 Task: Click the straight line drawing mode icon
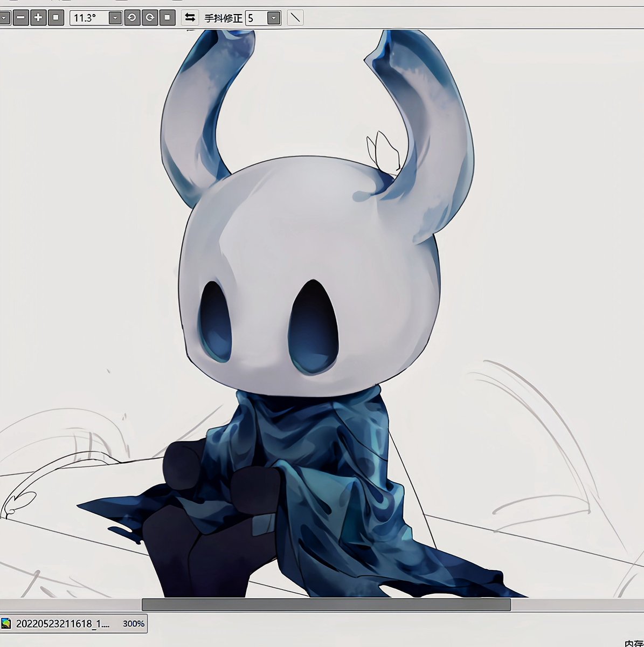coord(295,18)
